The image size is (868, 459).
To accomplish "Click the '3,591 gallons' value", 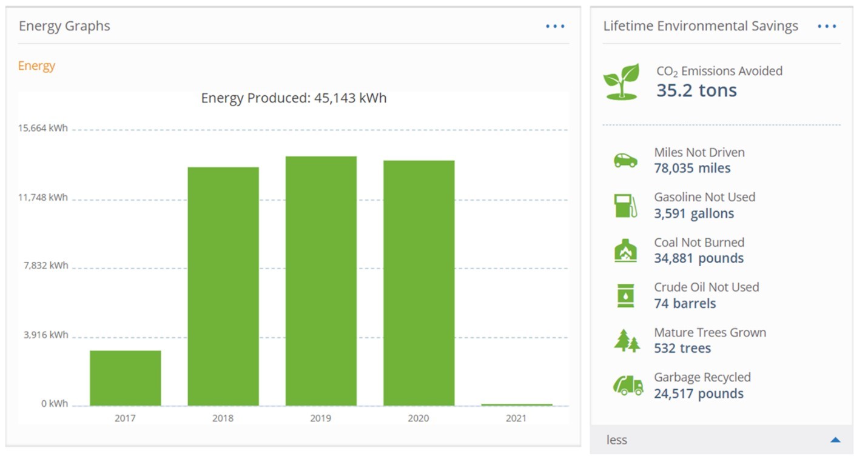I will (x=694, y=213).
